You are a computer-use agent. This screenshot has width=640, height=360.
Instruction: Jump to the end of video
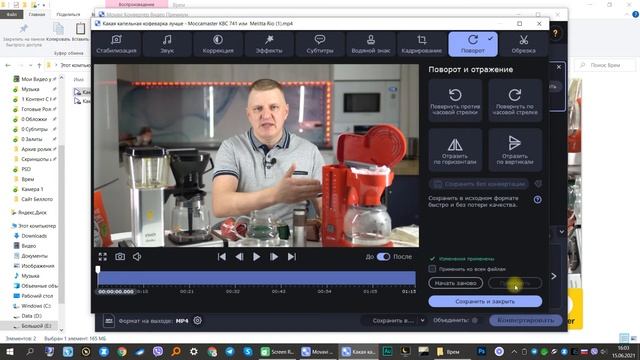291,257
